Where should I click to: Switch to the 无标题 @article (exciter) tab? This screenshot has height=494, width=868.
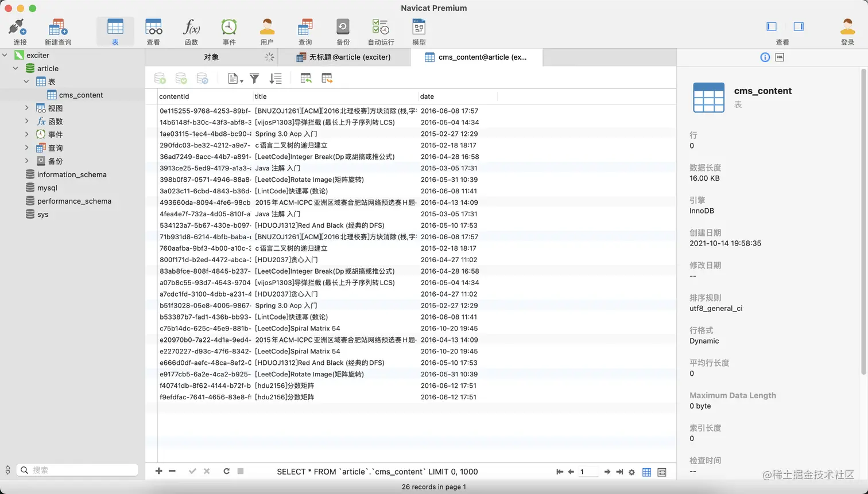coord(344,57)
